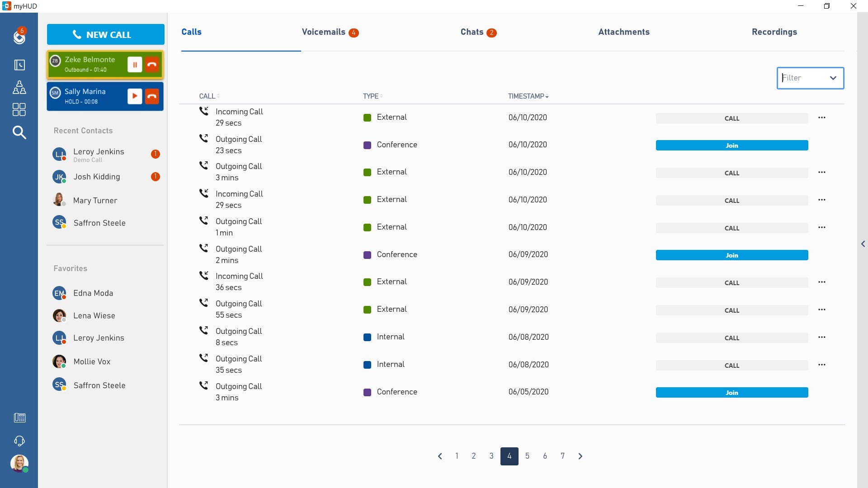The width and height of the screenshot is (868, 488).
Task: Switch to the Recordings tab
Action: pos(774,32)
